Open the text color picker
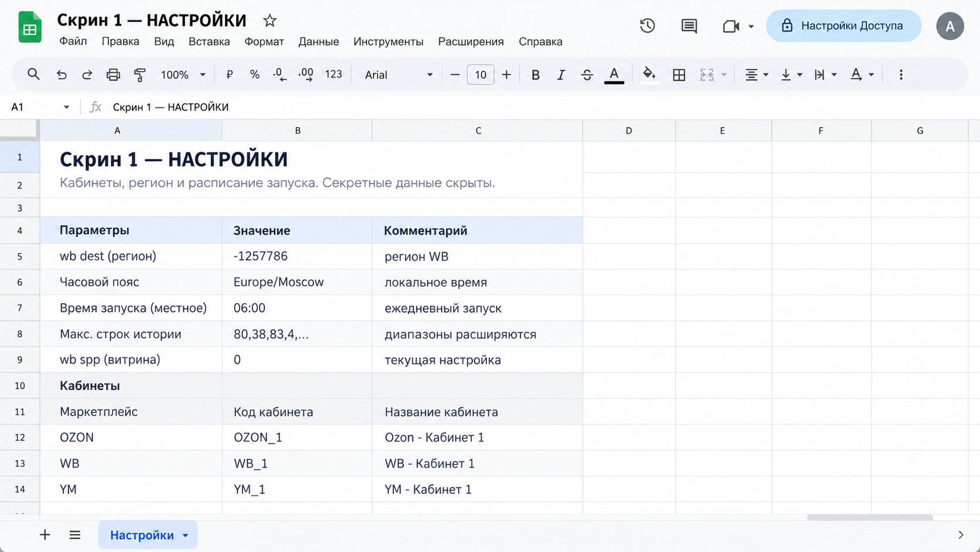The width and height of the screenshot is (980, 552). [614, 74]
